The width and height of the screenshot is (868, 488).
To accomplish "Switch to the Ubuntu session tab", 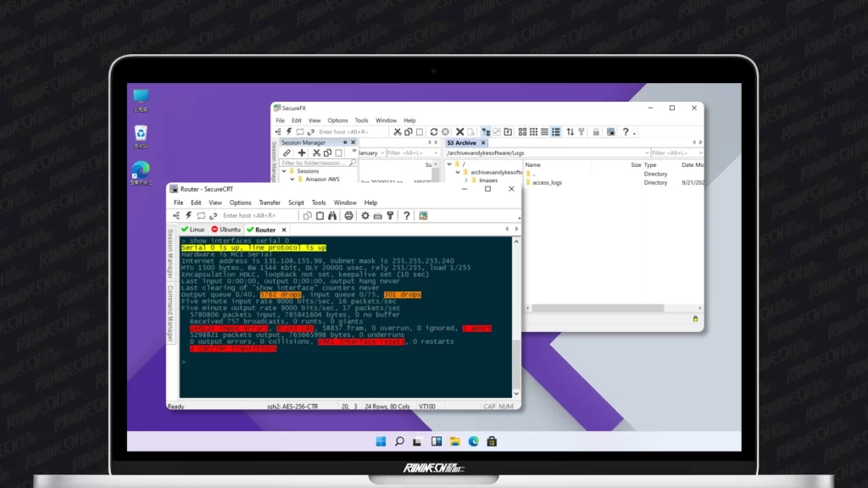I will tap(225, 230).
